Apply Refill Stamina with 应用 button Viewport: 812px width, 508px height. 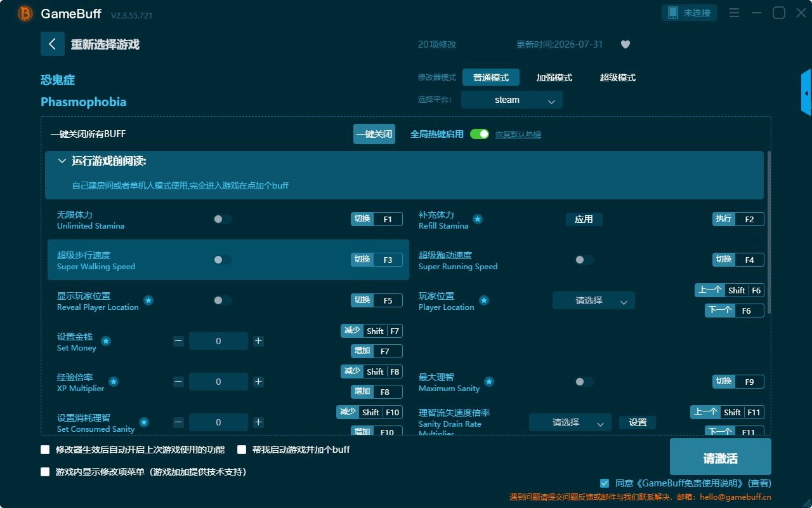[x=584, y=219]
